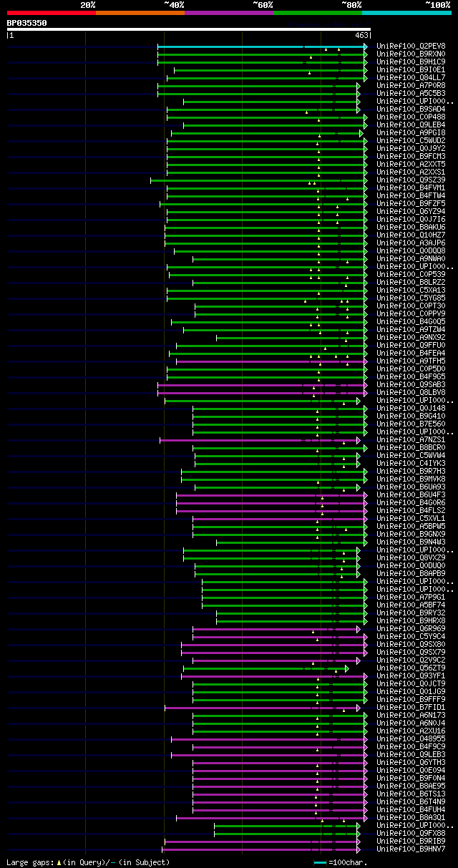Click the green ~80% identity legend segment
Screen dimensions: 458x868
[318, 13]
